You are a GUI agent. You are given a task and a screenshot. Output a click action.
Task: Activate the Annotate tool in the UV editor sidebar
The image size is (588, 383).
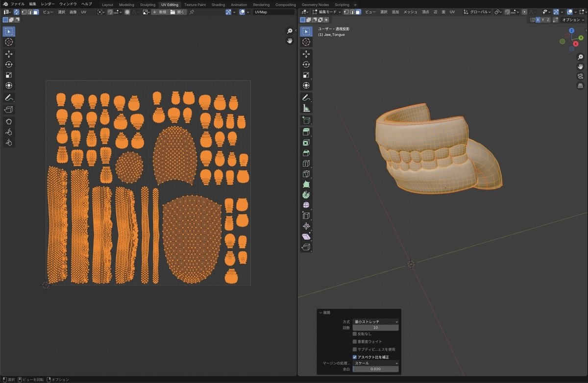(x=9, y=97)
